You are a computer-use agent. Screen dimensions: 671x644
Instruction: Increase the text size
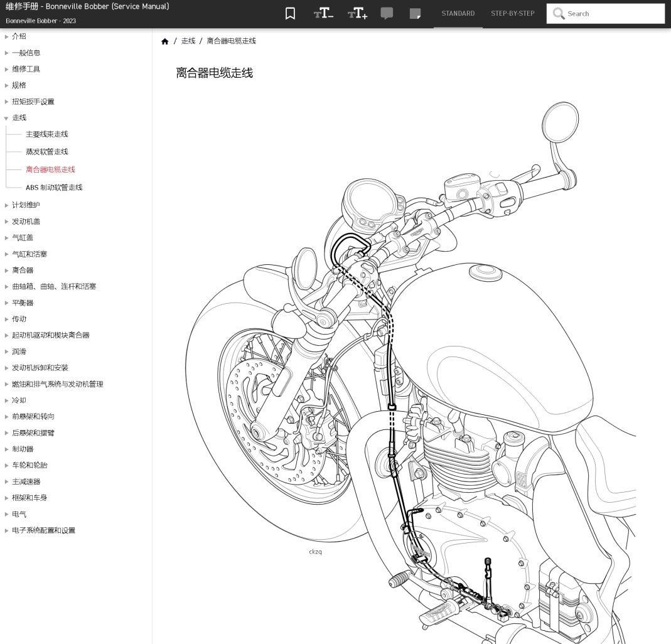(357, 13)
